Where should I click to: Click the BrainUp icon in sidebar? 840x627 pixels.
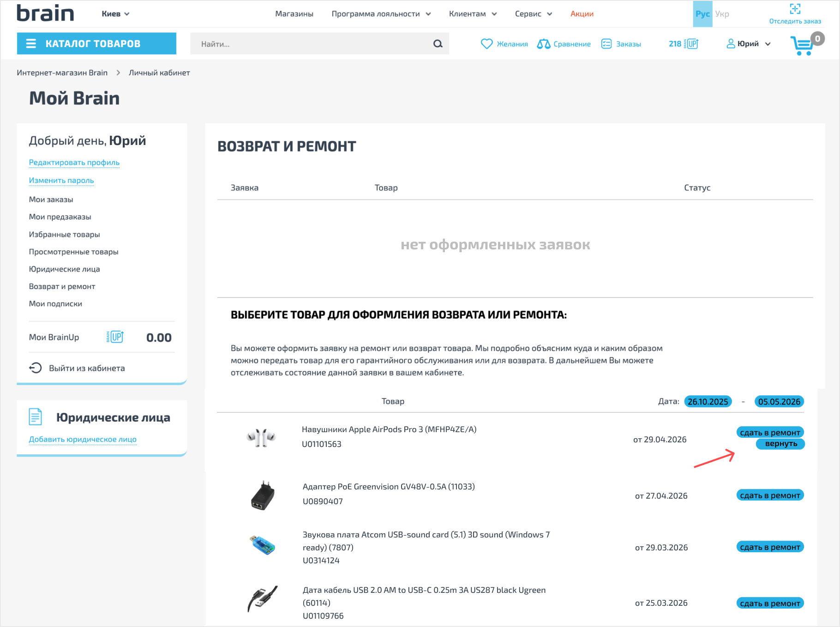(115, 337)
